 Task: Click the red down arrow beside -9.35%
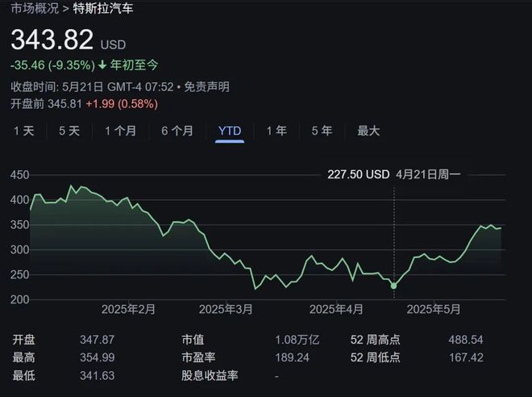point(102,65)
